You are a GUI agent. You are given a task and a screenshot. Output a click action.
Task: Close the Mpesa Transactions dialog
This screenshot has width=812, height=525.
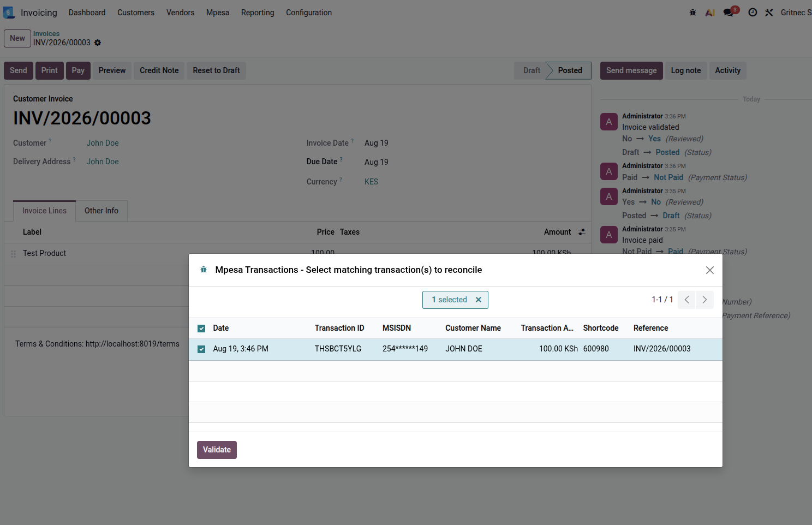(710, 270)
